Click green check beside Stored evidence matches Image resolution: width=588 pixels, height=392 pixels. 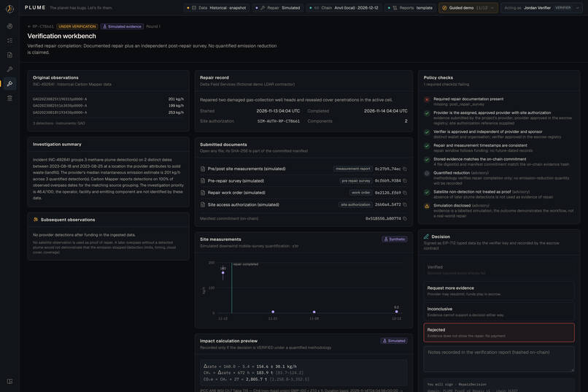tap(427, 159)
